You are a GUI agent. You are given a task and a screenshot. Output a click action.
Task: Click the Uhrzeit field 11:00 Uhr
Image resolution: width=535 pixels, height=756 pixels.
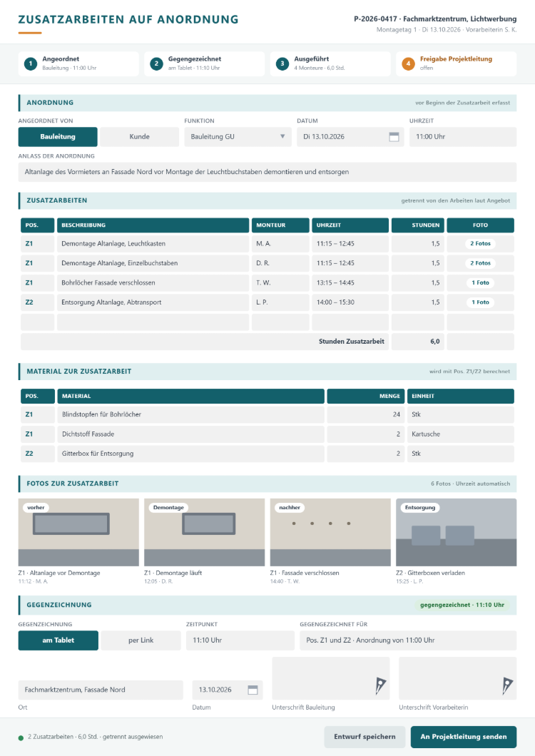tap(463, 137)
